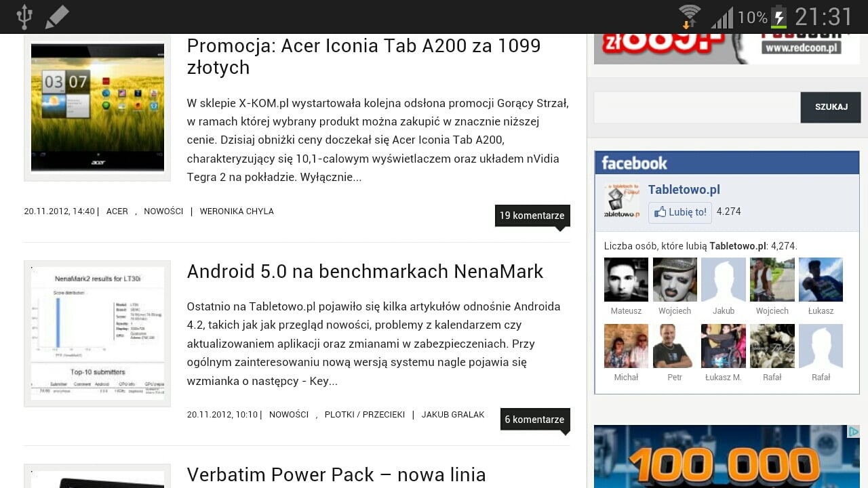
Task: Open second Rafał's default avatar profile
Action: tap(821, 346)
